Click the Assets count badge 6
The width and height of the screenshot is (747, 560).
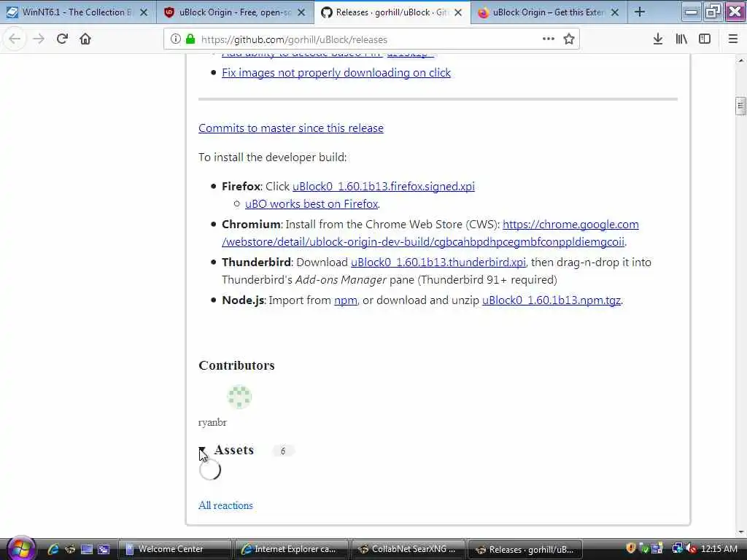pos(283,451)
